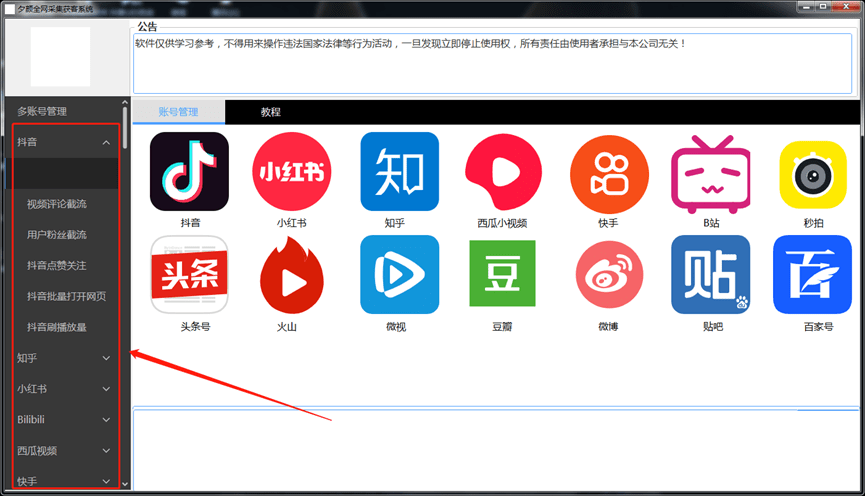The width and height of the screenshot is (865, 496).
Task: Open 抖音刷播放量 item
Action: pyautogui.click(x=57, y=328)
